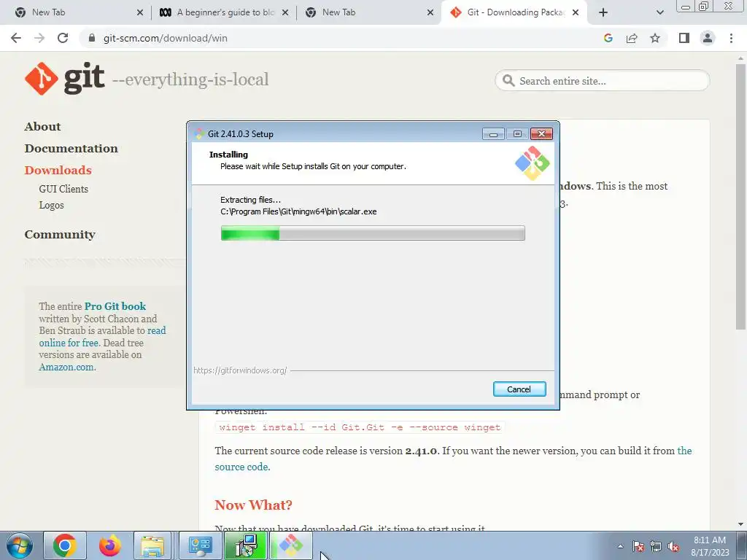Screen dimensions: 747x560
Task: Open the control panel taskbar icon
Action: tap(200, 545)
